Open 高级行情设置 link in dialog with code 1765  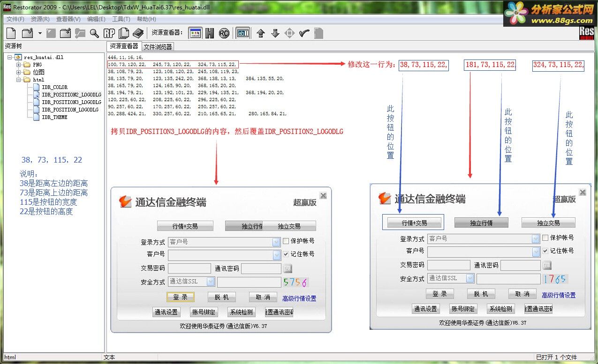[559, 295]
